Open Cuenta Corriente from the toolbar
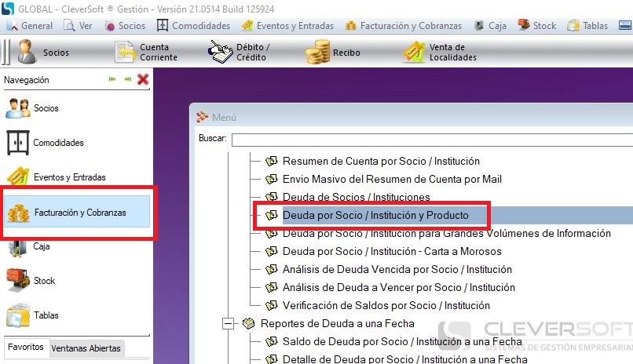 127,53
